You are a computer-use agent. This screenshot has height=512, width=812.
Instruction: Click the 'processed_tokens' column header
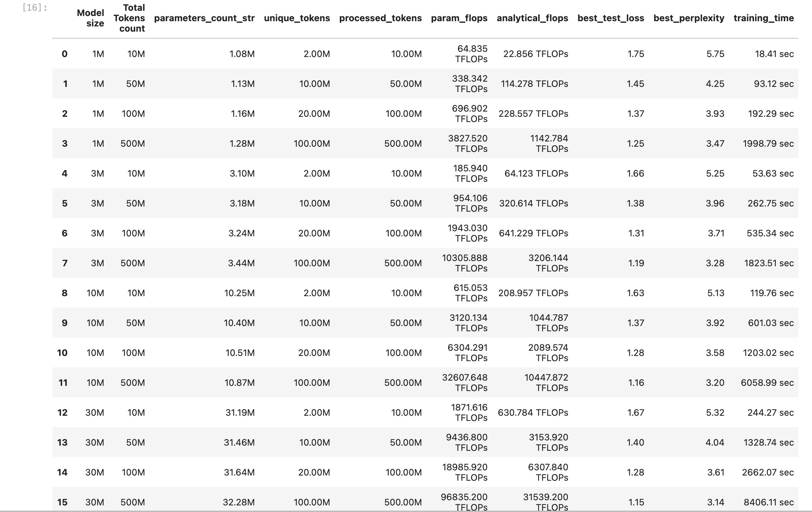coord(380,18)
